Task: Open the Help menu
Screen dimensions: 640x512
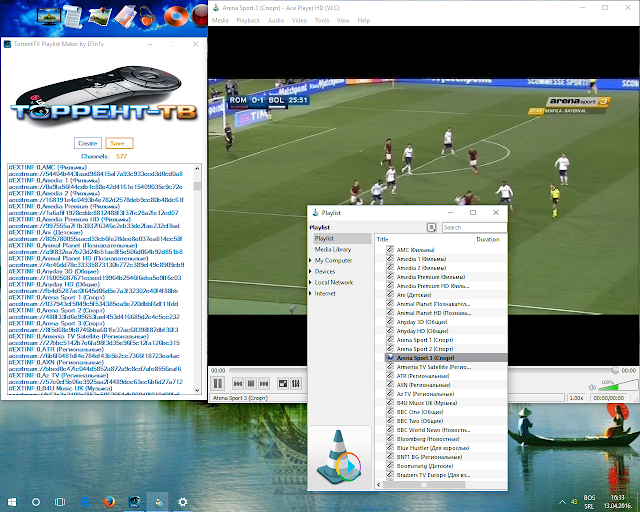Action: coord(364,20)
